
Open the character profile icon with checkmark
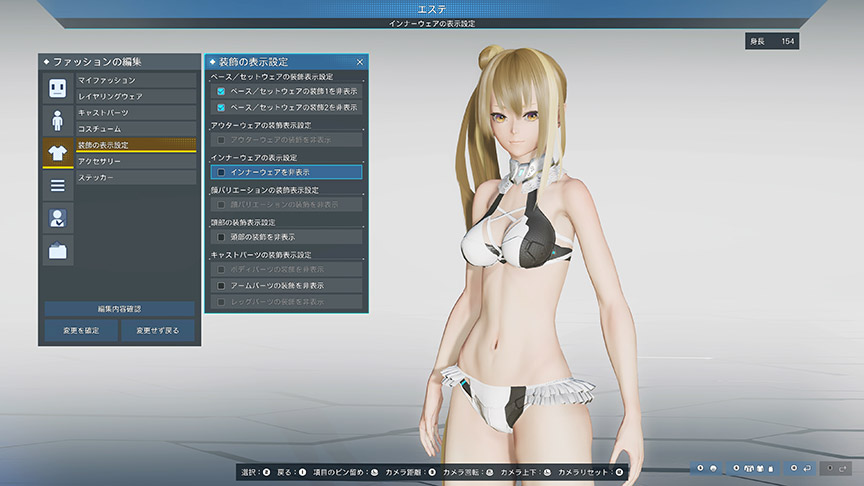pos(57,218)
